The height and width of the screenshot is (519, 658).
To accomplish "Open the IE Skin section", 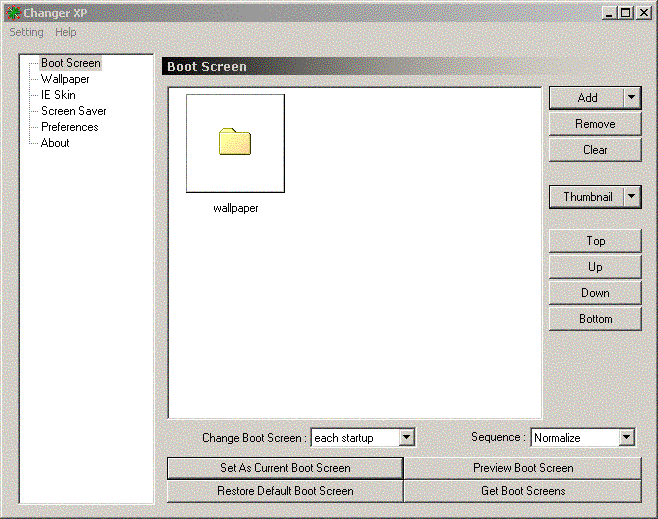I will coord(58,95).
